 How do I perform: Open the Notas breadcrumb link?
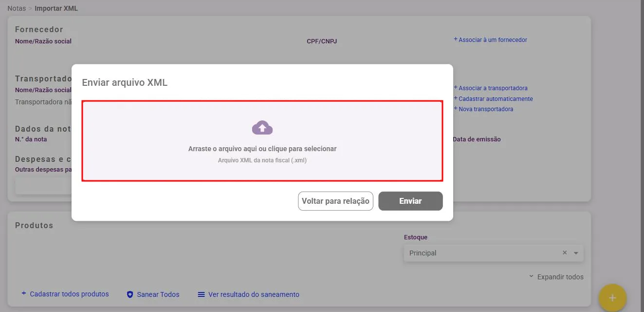click(17, 8)
